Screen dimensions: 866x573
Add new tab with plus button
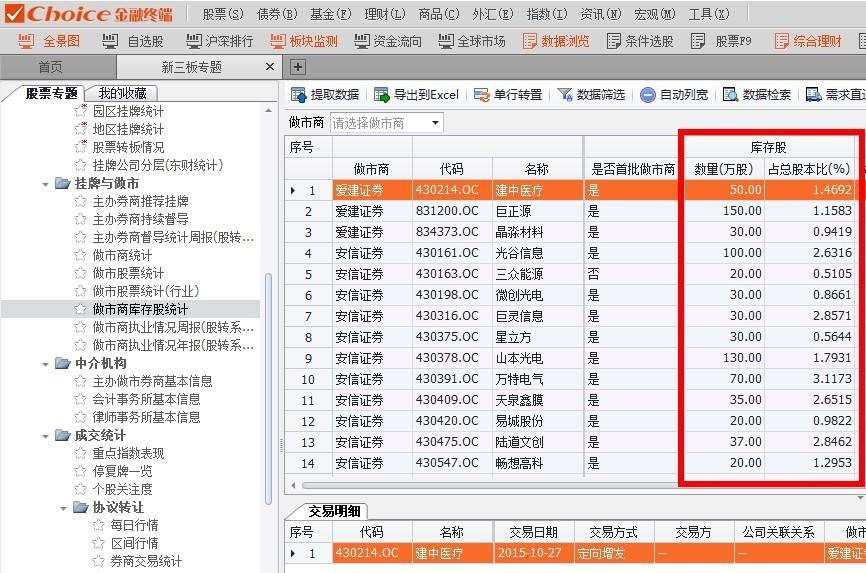[298, 67]
